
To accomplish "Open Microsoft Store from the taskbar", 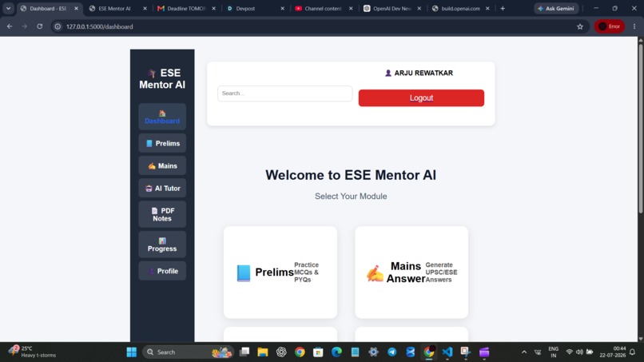I will pyautogui.click(x=318, y=352).
